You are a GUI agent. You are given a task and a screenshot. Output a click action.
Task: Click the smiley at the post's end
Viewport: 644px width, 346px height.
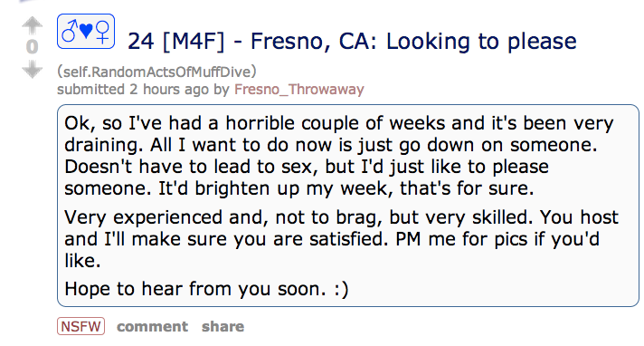click(341, 289)
